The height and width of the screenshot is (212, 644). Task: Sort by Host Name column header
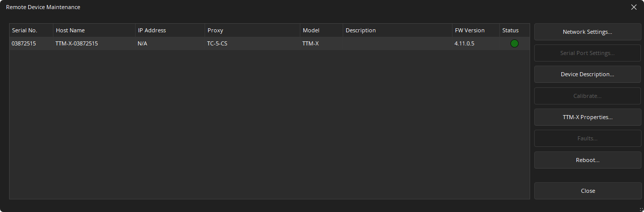(94, 30)
